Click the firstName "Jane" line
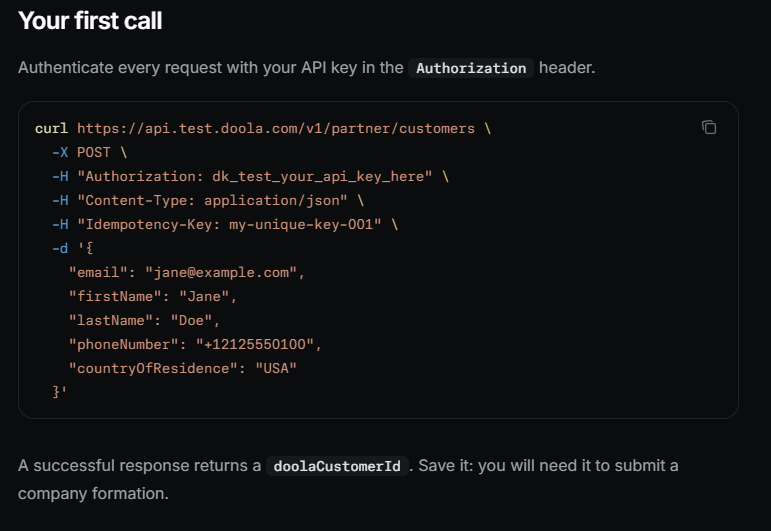Screen dimensions: 771x531 point(153,296)
